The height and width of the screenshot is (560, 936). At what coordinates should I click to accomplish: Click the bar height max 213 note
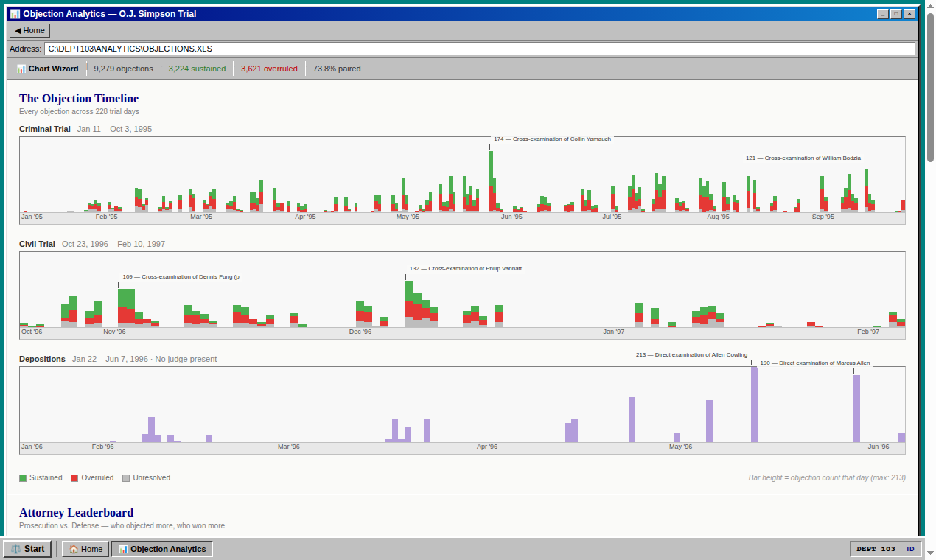coord(827,478)
